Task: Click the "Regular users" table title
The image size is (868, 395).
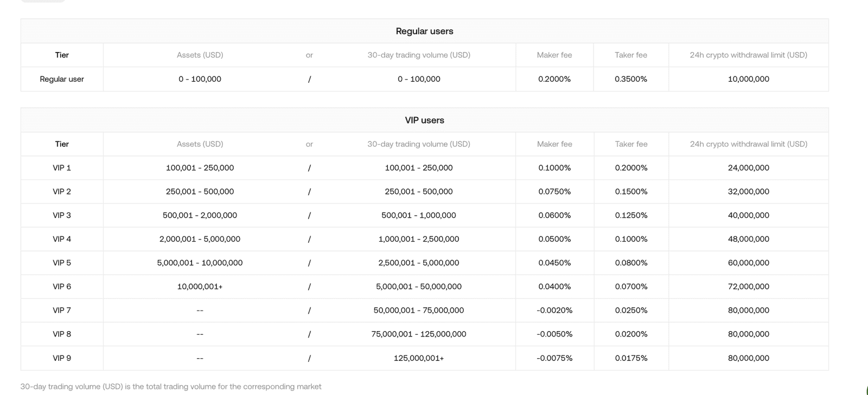Action: pyautogui.click(x=424, y=31)
